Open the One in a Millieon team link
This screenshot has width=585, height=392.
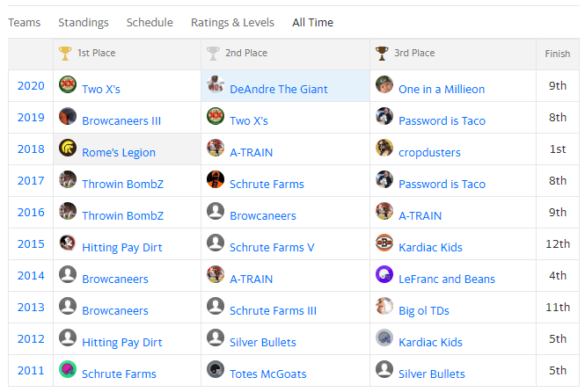442,89
